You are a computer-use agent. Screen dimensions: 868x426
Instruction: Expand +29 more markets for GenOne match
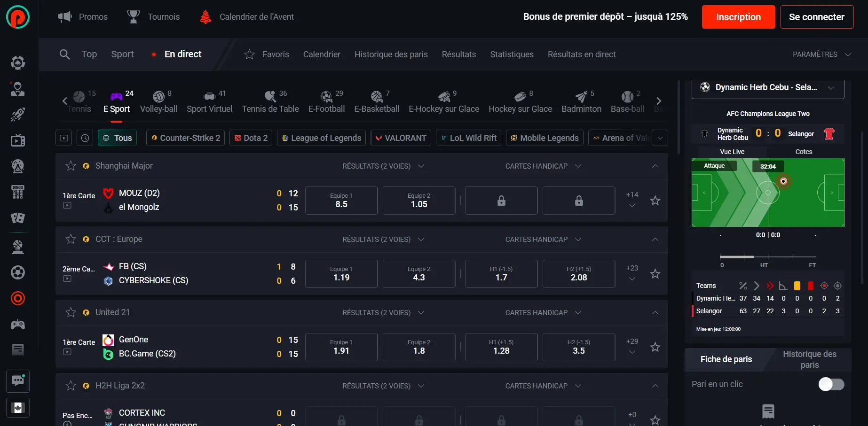(x=632, y=346)
